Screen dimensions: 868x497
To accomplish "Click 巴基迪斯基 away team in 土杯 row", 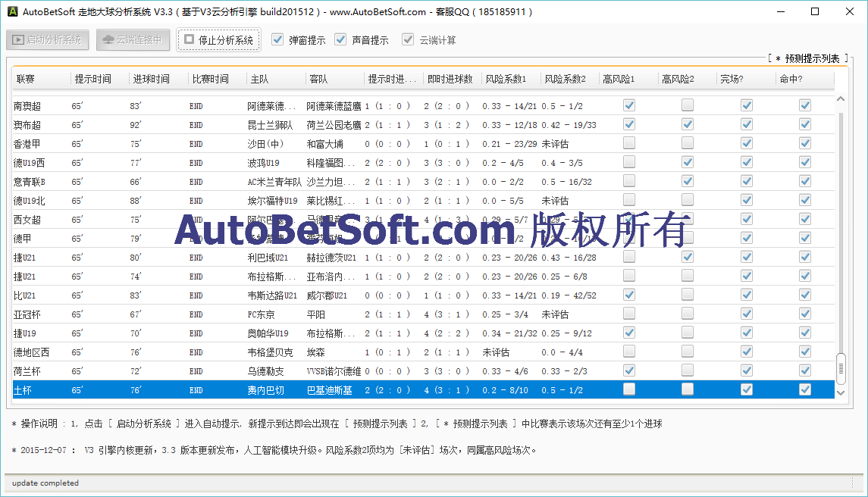I will pyautogui.click(x=329, y=390).
